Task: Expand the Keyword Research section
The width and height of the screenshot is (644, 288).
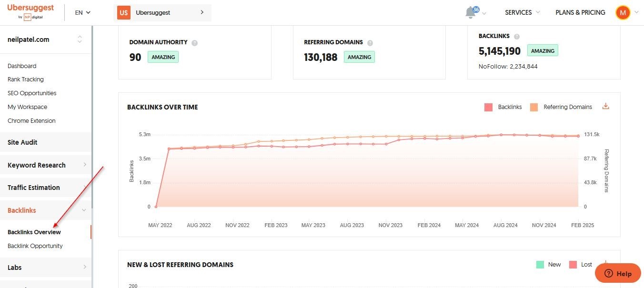Action: (46, 165)
